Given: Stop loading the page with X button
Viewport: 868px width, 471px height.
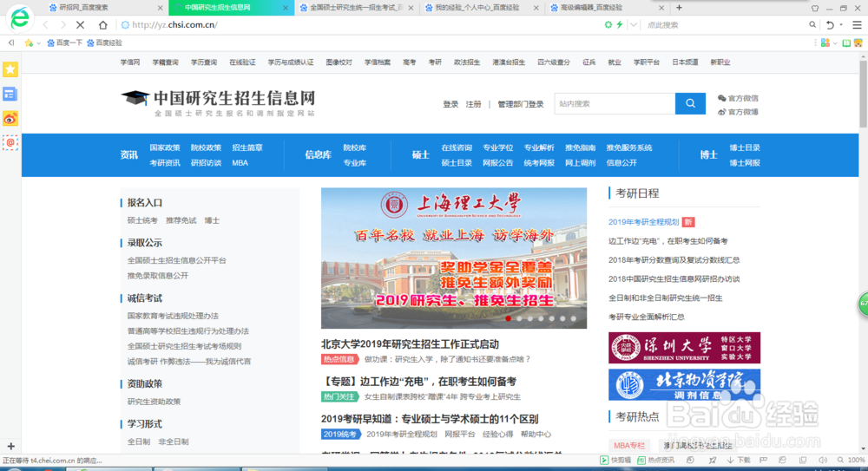Looking at the screenshot, I should pyautogui.click(x=80, y=25).
